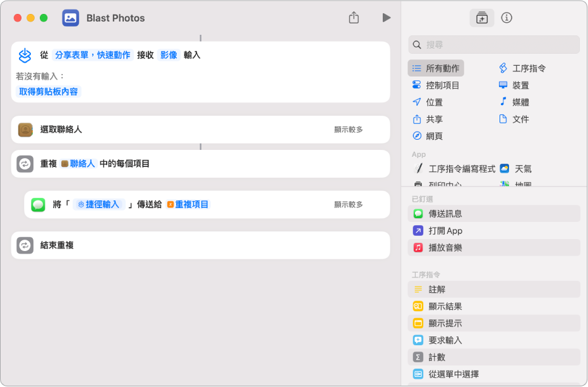Screen dimensions: 588x387
Task: Add the 註解 action
Action: [x=493, y=290]
